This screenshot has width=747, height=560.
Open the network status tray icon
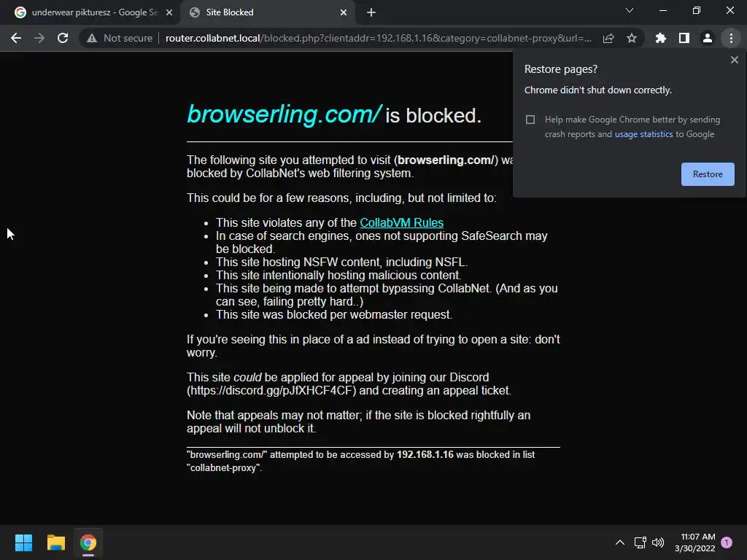pos(640,542)
